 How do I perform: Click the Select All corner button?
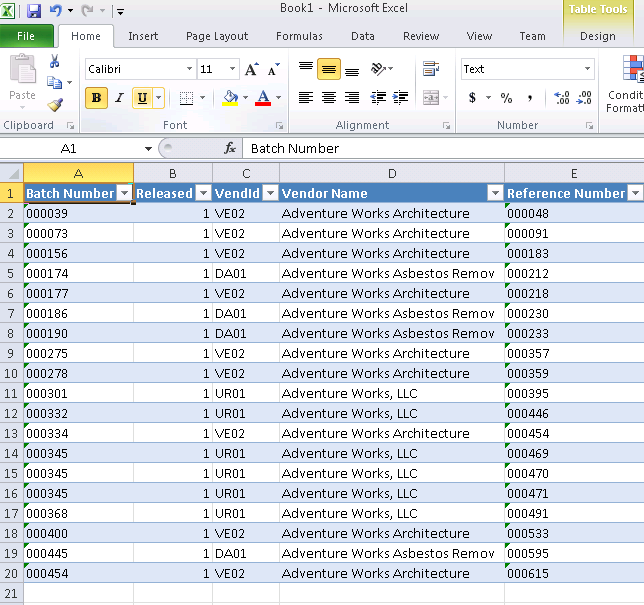[12, 173]
